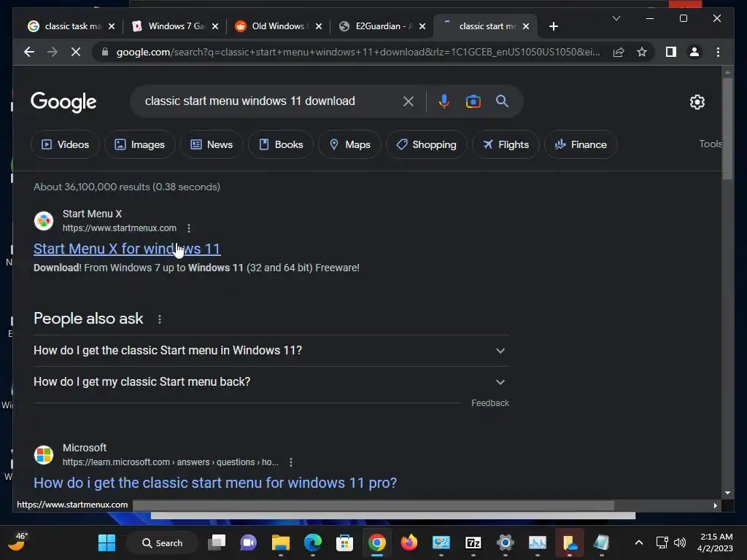747x560 pixels.
Task: Open the tab search dropdown
Action: [616, 18]
